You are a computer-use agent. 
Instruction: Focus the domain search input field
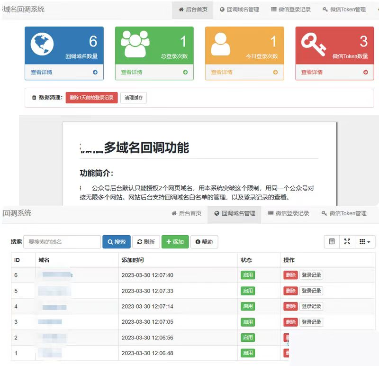point(62,242)
